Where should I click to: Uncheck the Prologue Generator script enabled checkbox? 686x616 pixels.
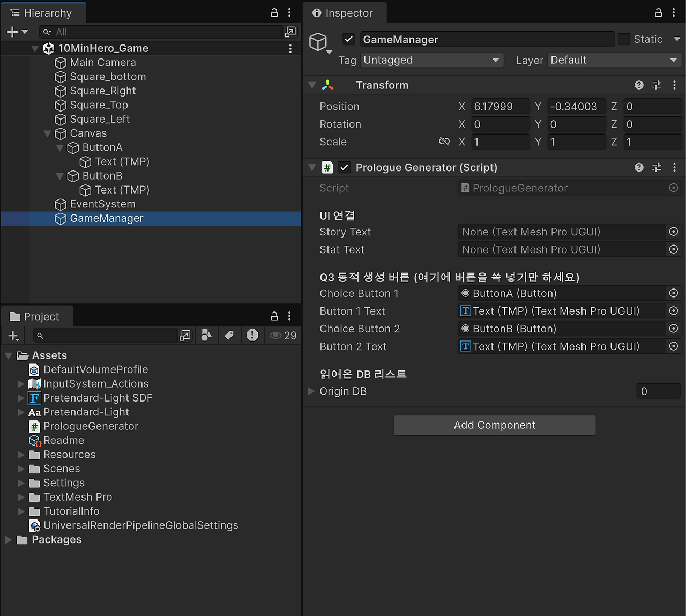344,167
